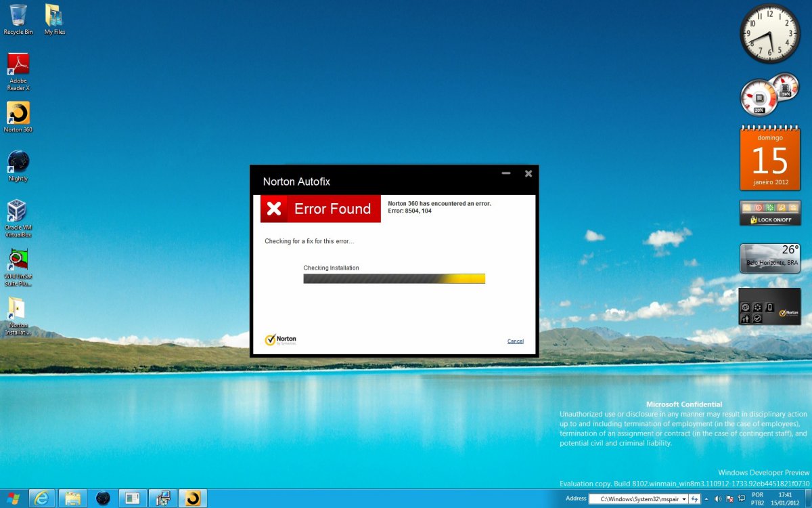Viewport: 812px width, 508px height.
Task: Click the "Error: 8504, 104" text
Action: 410,211
